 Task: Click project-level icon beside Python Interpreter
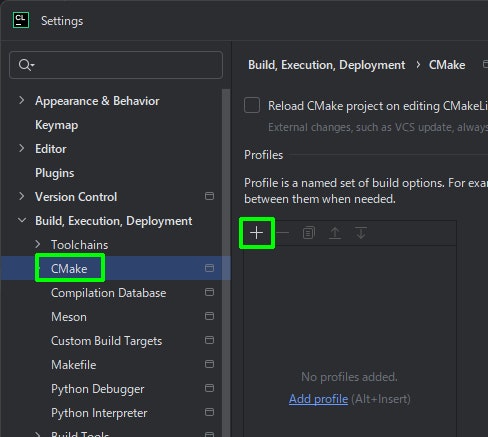click(209, 412)
